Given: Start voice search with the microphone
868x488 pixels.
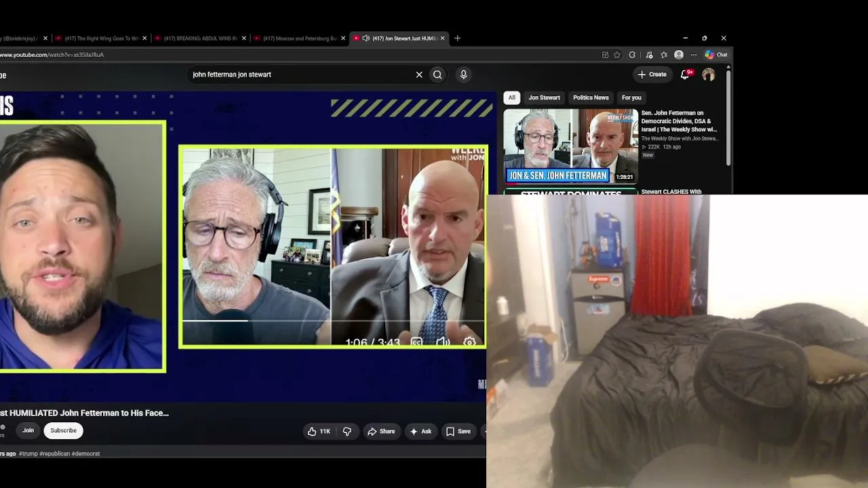Looking at the screenshot, I should [464, 75].
